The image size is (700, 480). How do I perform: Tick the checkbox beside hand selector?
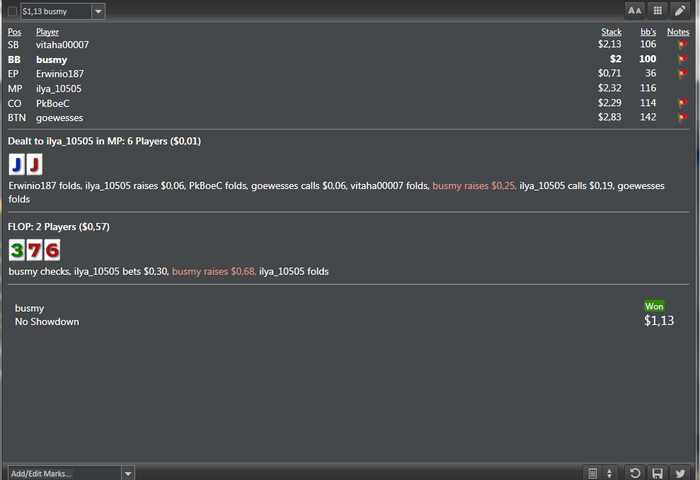click(12, 11)
